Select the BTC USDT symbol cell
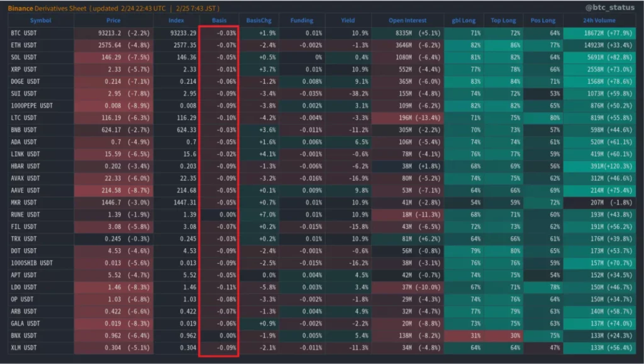Viewport: 644px width, 364px height. point(41,33)
